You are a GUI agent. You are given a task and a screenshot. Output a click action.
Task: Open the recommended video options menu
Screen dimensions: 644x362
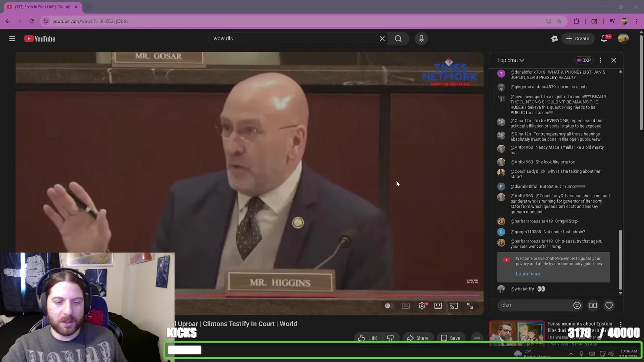tap(621, 325)
